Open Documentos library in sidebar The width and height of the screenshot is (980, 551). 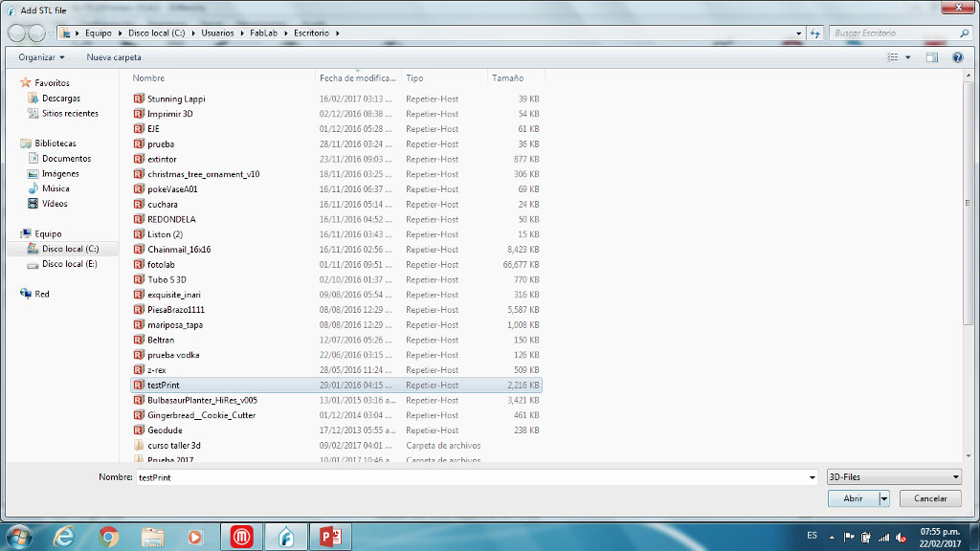[66, 159]
